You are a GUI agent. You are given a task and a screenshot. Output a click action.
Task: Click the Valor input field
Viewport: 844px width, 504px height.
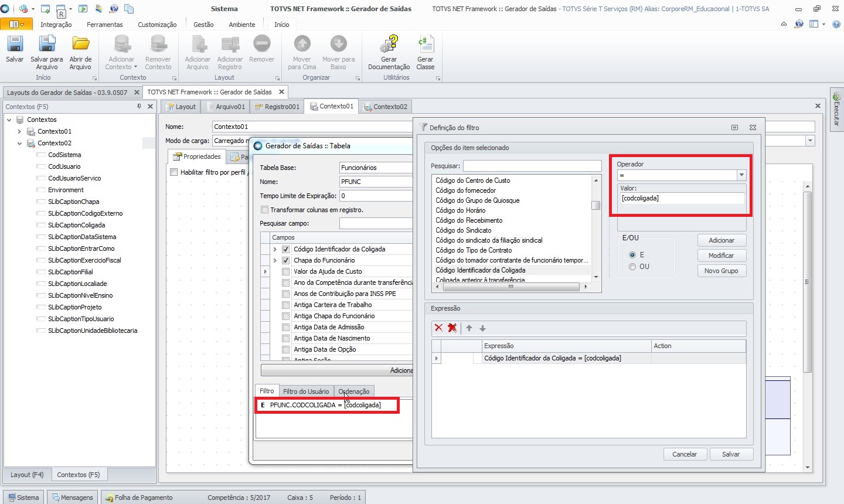point(681,198)
